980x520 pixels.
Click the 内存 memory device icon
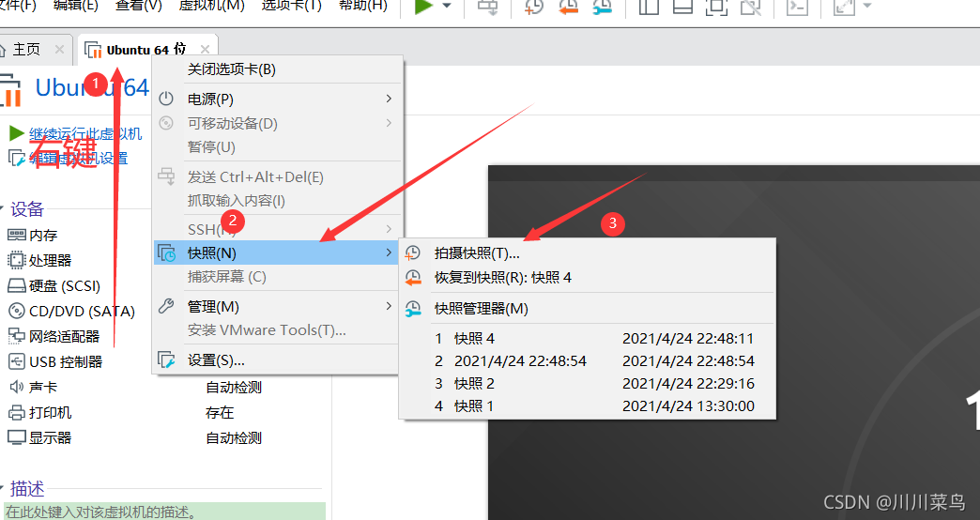[x=16, y=235]
